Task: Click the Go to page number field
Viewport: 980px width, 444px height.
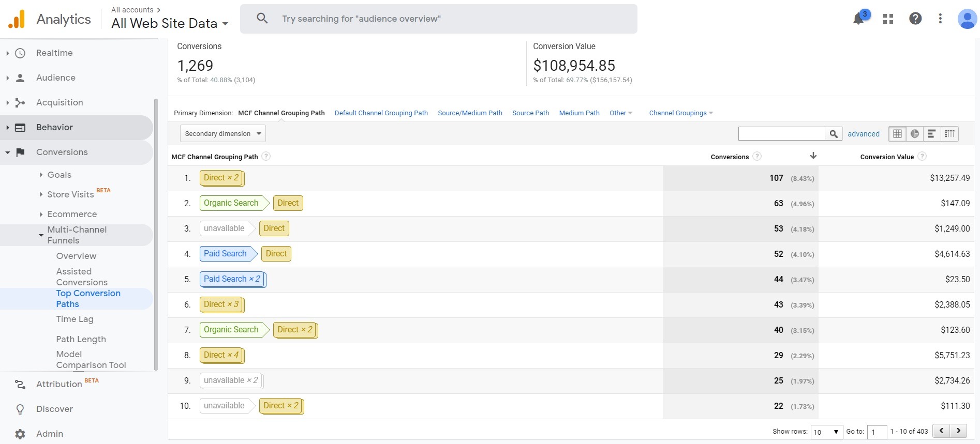Action: click(x=877, y=432)
